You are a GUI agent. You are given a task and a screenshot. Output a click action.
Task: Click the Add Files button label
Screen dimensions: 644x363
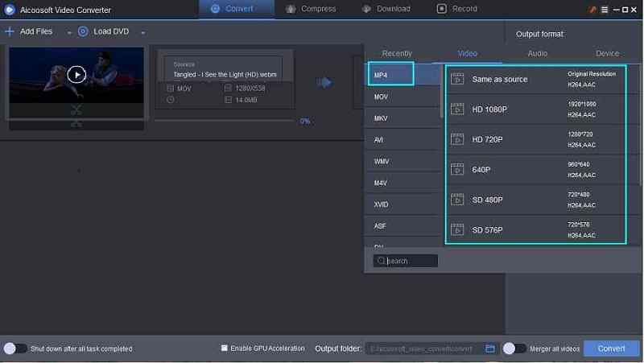pos(36,31)
